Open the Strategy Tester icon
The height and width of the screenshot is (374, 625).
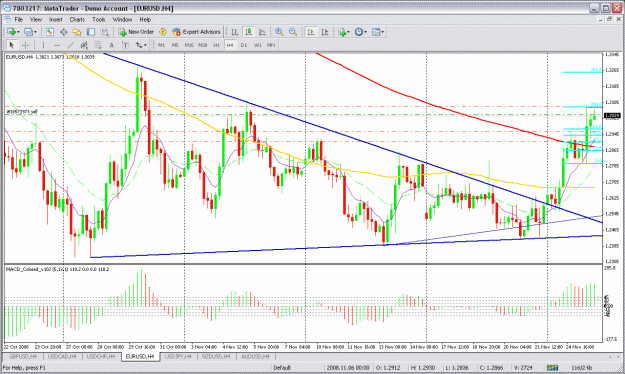pos(104,32)
